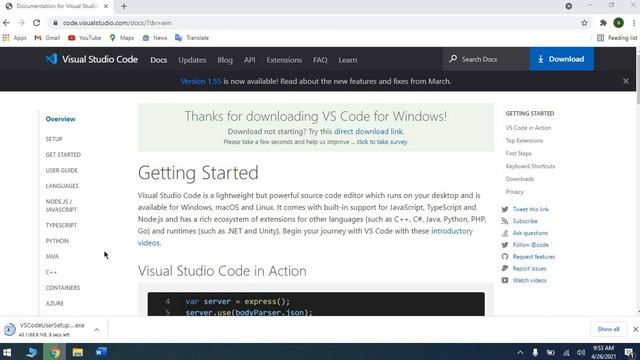The height and width of the screenshot is (360, 640).
Task: Open the Gmail bookmark
Action: (47, 38)
